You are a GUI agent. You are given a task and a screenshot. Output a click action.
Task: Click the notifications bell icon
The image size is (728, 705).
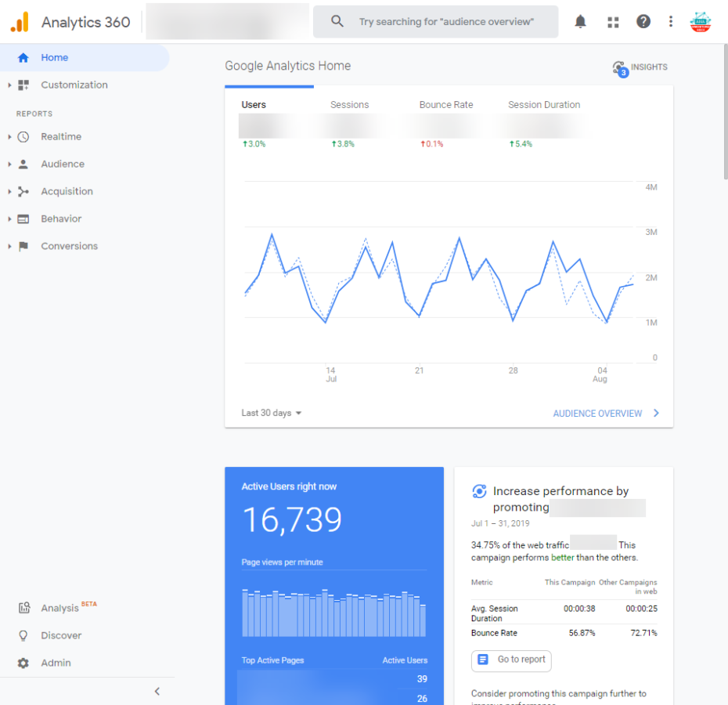coord(580,22)
